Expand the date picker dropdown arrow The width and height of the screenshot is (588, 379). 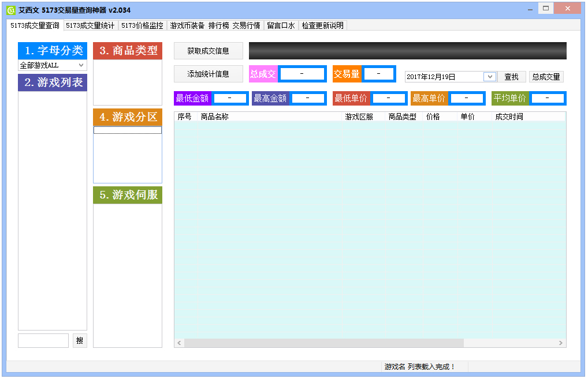[489, 77]
